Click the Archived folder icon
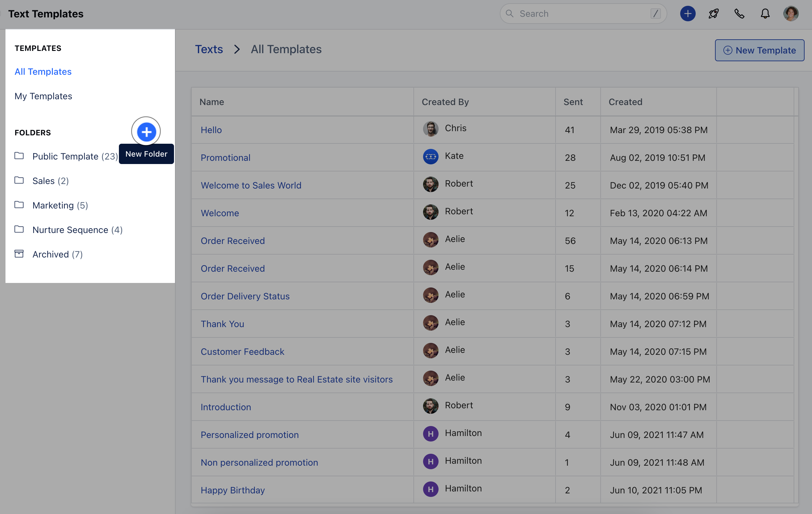This screenshot has width=812, height=514. coord(19,254)
